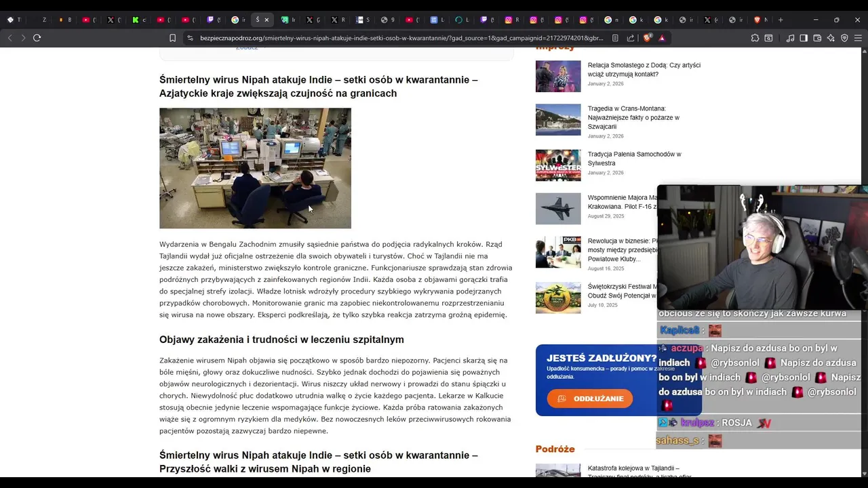The image size is (868, 488).
Task: Click headline 'Śmiertelny wirus Nipah atakuje Indie – setki osób'
Action: (x=318, y=86)
